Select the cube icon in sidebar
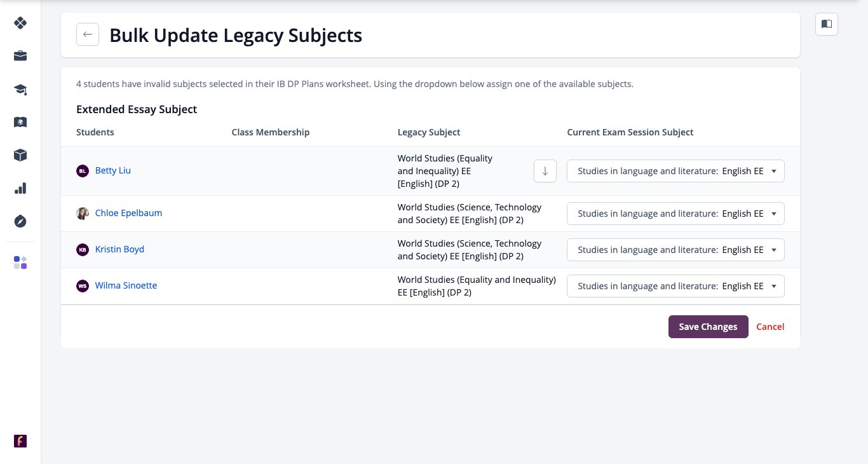Image resolution: width=868 pixels, height=464 pixels. pos(20,155)
